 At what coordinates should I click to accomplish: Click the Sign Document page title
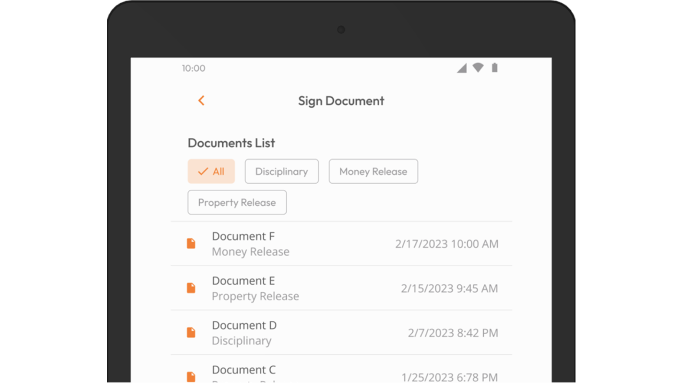point(341,101)
